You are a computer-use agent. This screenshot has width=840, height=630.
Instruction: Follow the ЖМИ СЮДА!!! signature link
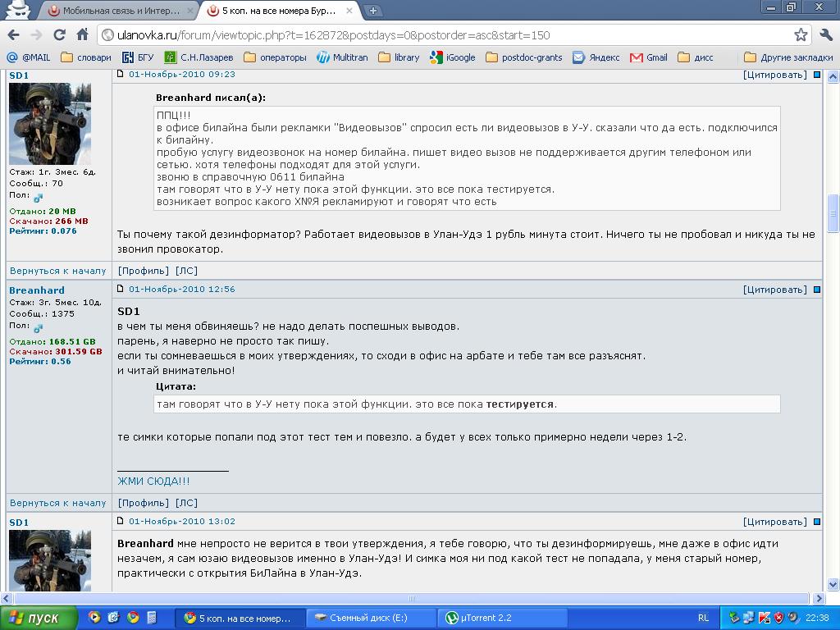(153, 481)
